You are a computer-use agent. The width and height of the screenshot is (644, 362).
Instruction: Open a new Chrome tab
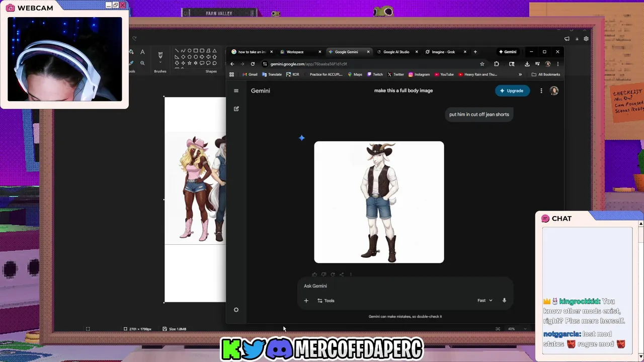tap(475, 52)
